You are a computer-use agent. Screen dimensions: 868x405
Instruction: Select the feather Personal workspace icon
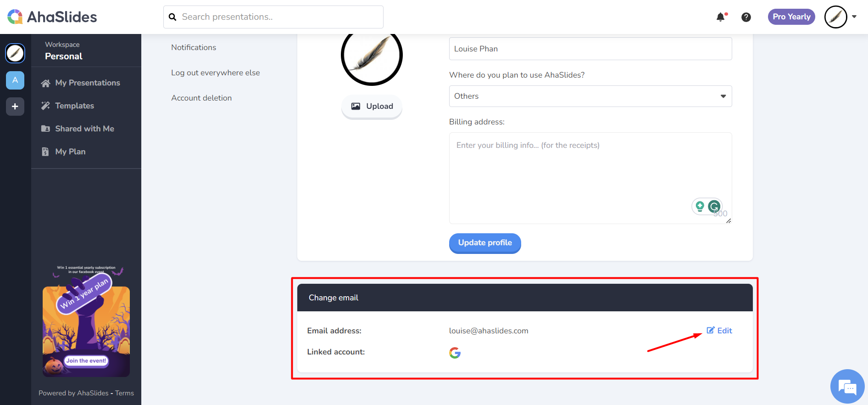(x=15, y=53)
